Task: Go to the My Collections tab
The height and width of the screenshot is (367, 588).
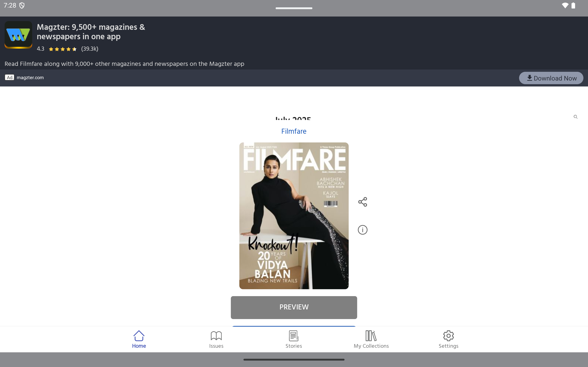Action: (x=371, y=346)
